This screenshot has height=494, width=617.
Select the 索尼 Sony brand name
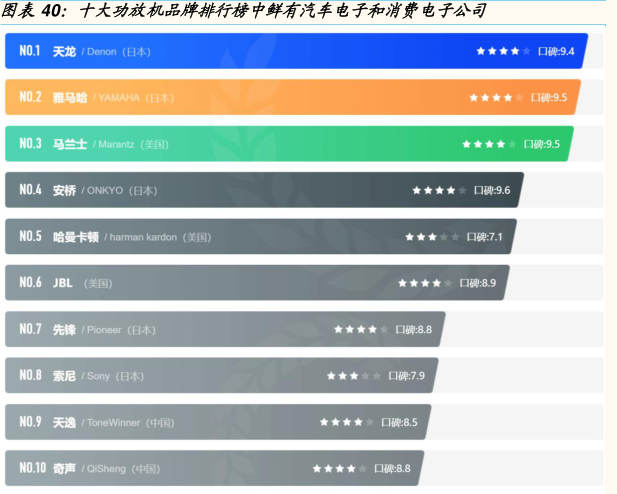pyautogui.click(x=98, y=376)
